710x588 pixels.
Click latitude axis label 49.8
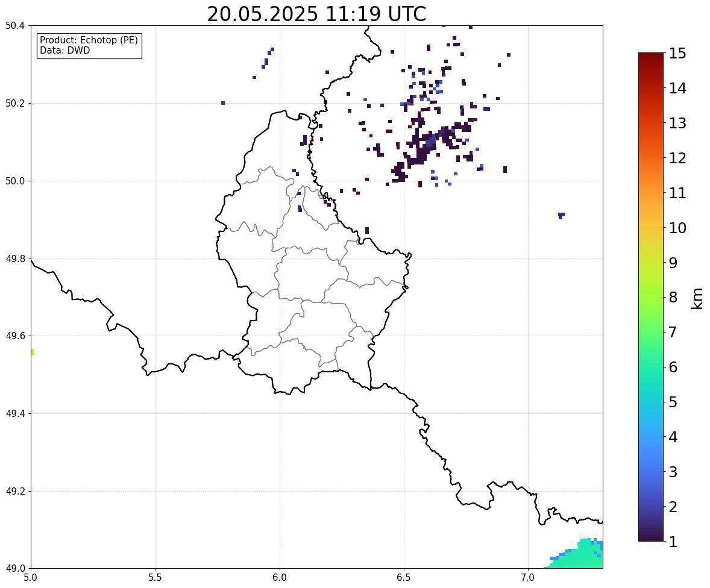pos(15,258)
